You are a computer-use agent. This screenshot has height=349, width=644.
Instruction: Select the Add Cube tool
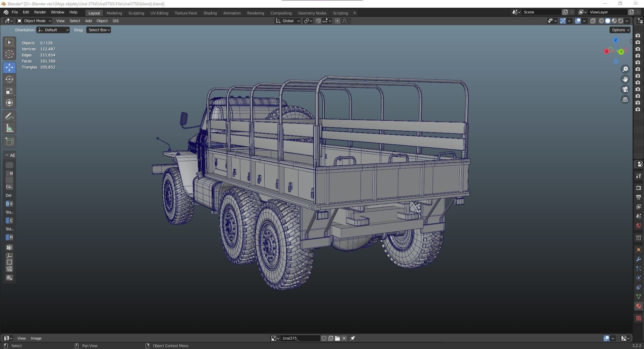click(x=9, y=141)
